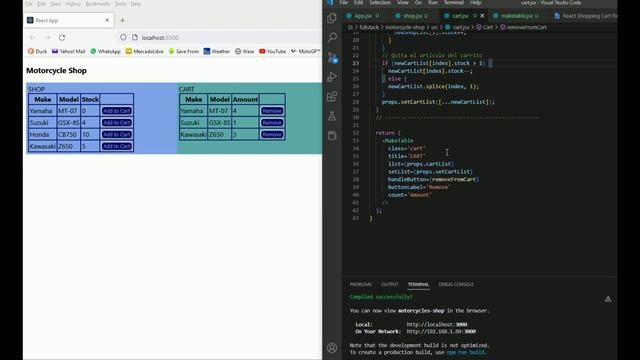
Task: Click the Honda stock cell showing 10
Action: coord(90,134)
